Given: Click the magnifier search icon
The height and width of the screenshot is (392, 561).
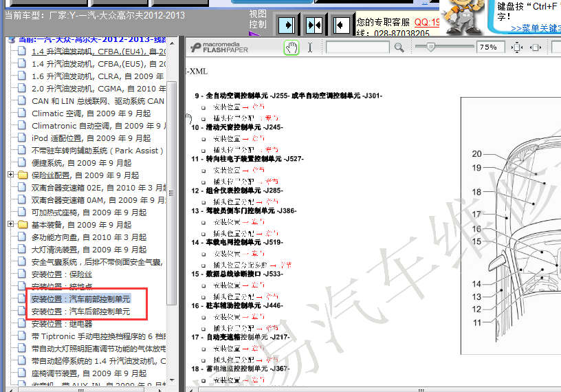Looking at the screenshot, I should [x=399, y=47].
